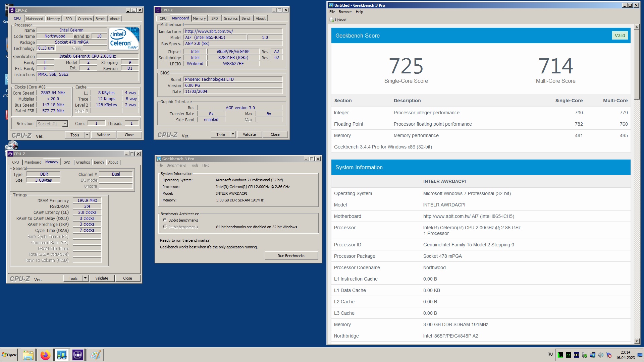This screenshot has height=362, width=644.
Task: Open the SPD tab in CPU-Z Mainboard window
Action: [215, 18]
